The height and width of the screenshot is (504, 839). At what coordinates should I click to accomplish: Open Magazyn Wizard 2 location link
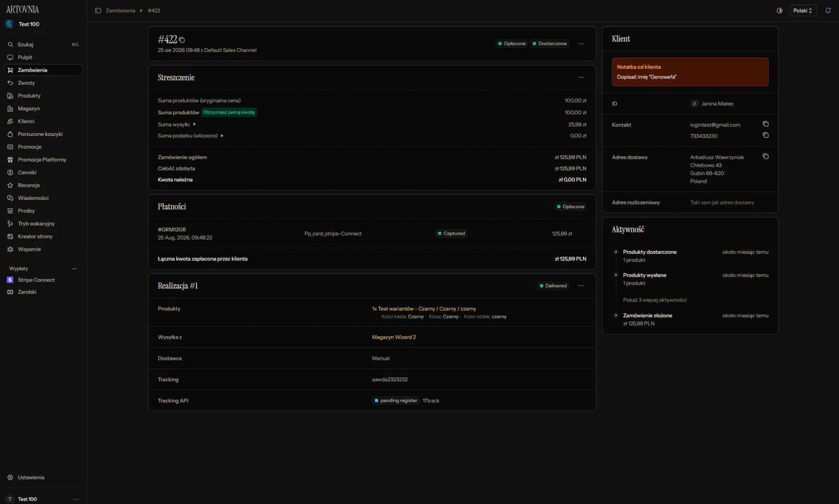(x=394, y=337)
